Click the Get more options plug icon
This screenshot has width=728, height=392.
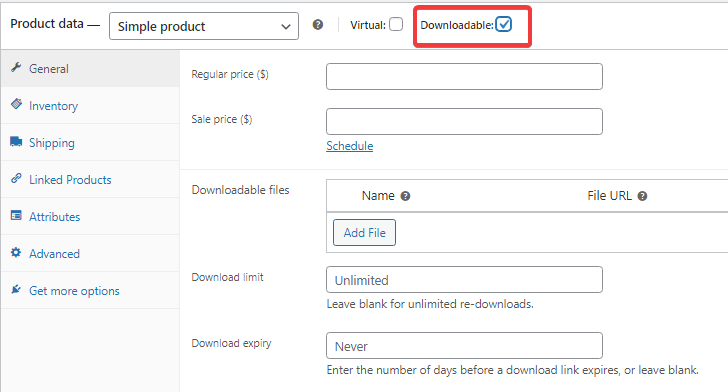(16, 289)
